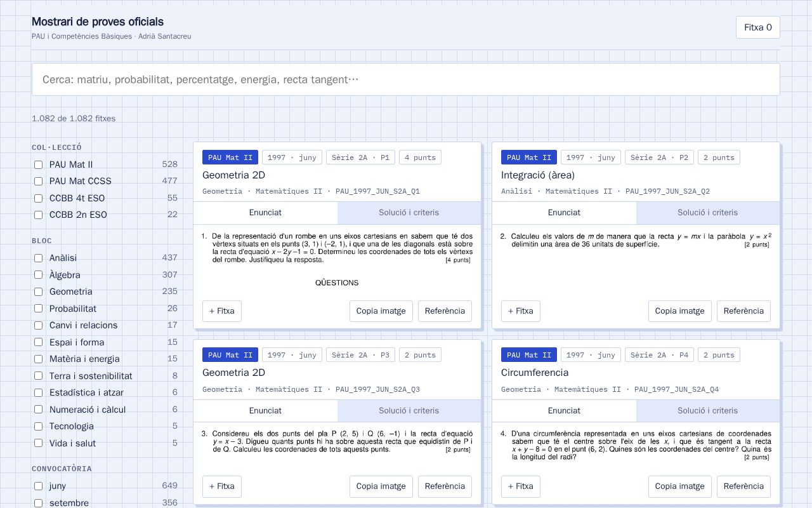This screenshot has height=508, width=812.
Task: Check the Numeració i càlcul filter
Action: (x=38, y=410)
